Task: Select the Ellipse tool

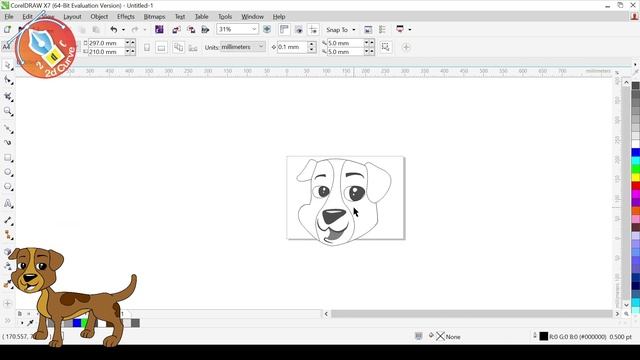Action: pos(7,172)
